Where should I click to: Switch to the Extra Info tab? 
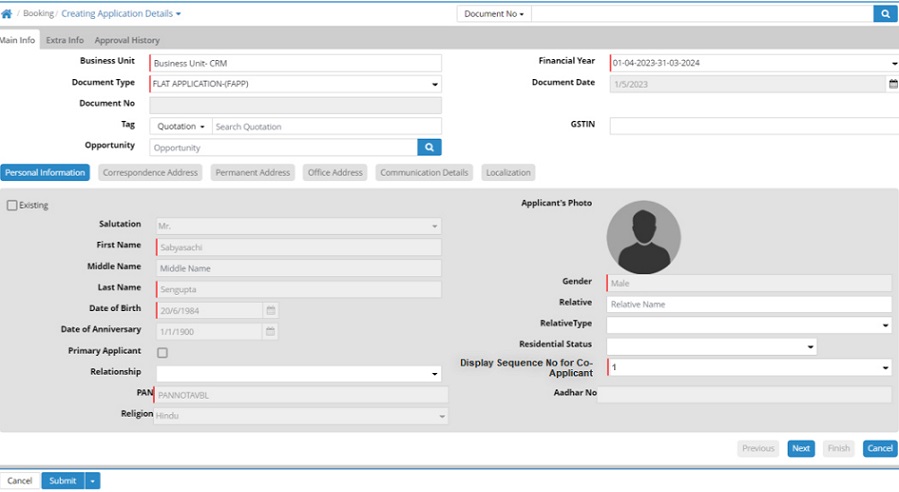click(x=65, y=40)
